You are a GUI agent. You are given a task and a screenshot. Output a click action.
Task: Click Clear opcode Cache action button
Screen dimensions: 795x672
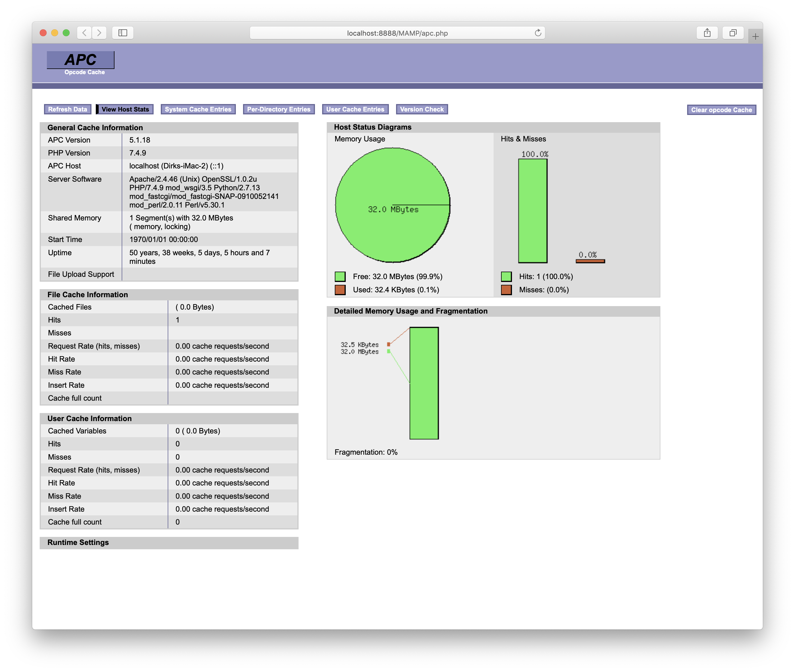[720, 109]
